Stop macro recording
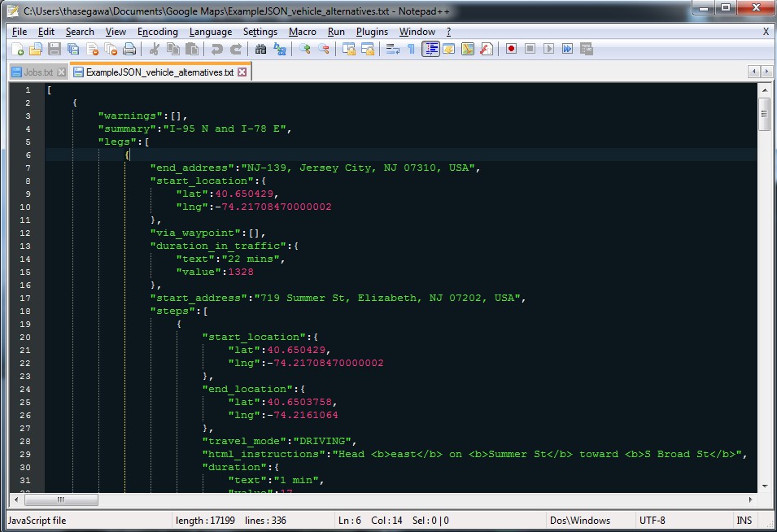Image resolution: width=777 pixels, height=532 pixels. (x=530, y=49)
